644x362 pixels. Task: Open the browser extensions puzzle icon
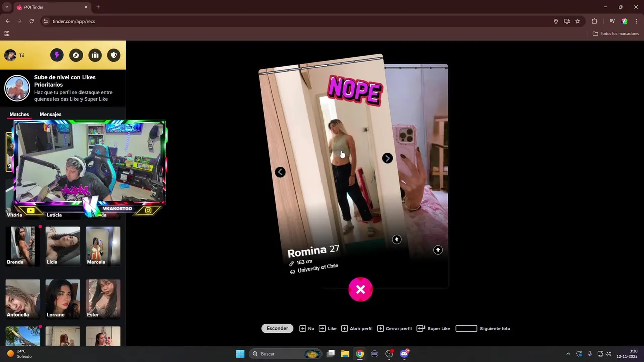coord(595,21)
